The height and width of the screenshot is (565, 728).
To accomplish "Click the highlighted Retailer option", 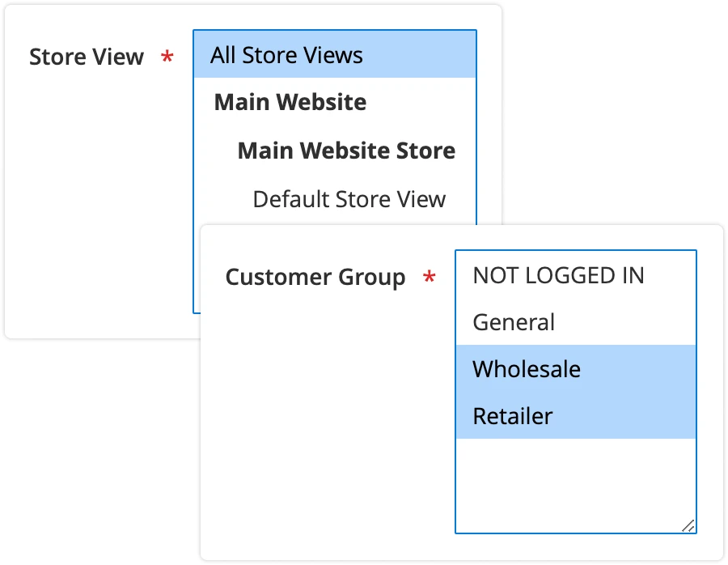I will click(x=513, y=415).
